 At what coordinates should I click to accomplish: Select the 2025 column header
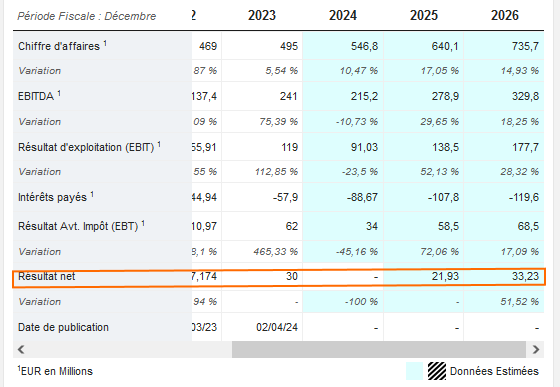[424, 16]
